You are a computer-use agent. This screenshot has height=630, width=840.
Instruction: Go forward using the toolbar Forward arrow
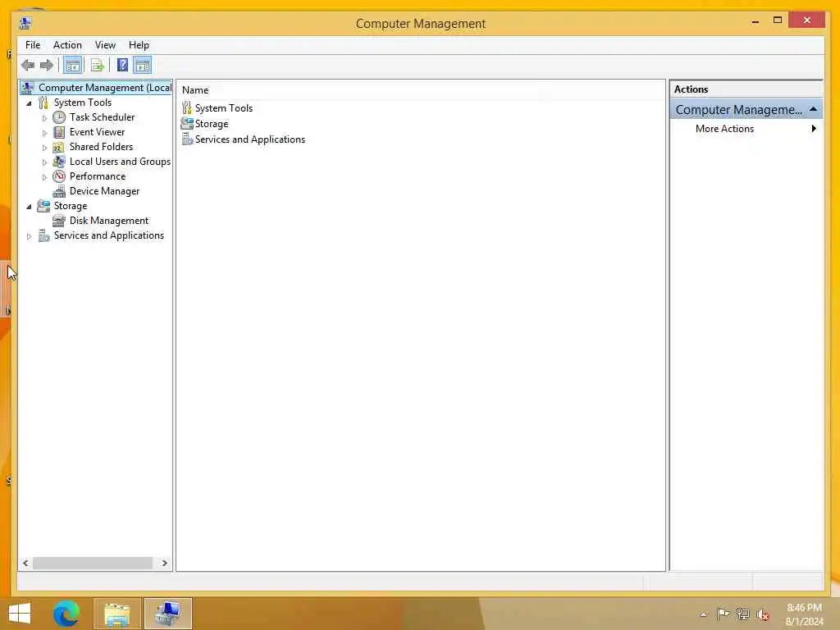click(47, 66)
